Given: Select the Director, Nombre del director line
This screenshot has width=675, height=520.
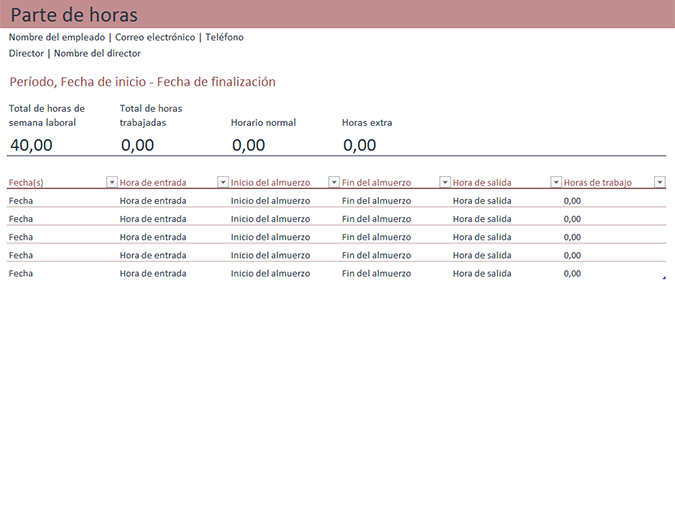Looking at the screenshot, I should coord(75,53).
